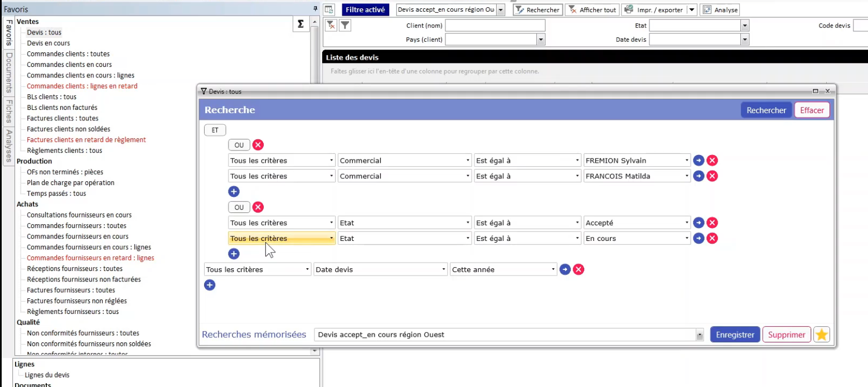The height and width of the screenshot is (387, 868).
Task: Click Effacer to clear the search
Action: tap(812, 110)
